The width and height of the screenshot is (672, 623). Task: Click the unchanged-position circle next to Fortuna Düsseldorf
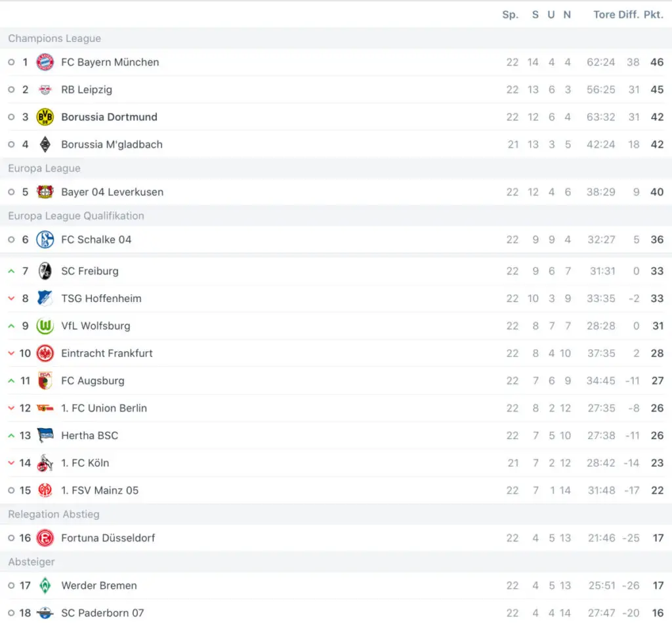tap(12, 538)
